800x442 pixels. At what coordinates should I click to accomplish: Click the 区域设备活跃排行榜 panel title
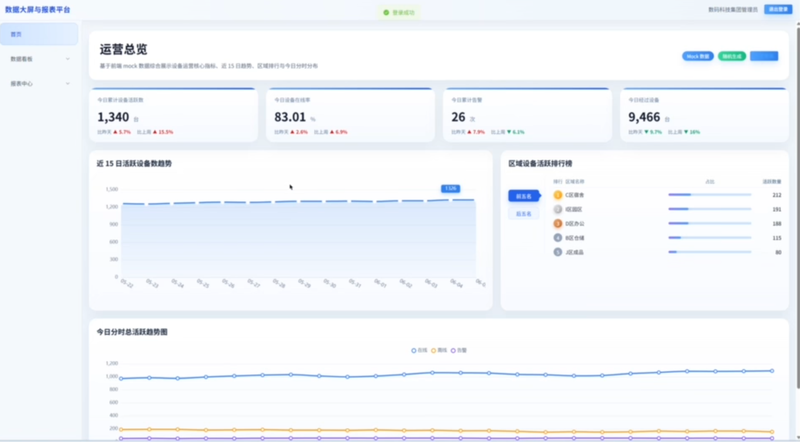[x=540, y=164]
